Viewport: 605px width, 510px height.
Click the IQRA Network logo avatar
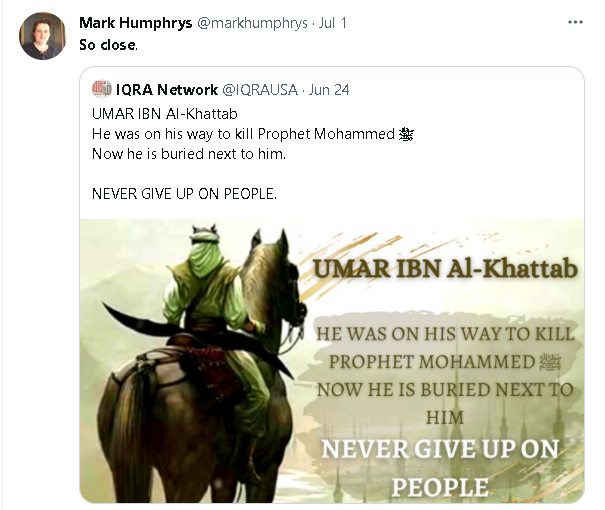tap(101, 89)
